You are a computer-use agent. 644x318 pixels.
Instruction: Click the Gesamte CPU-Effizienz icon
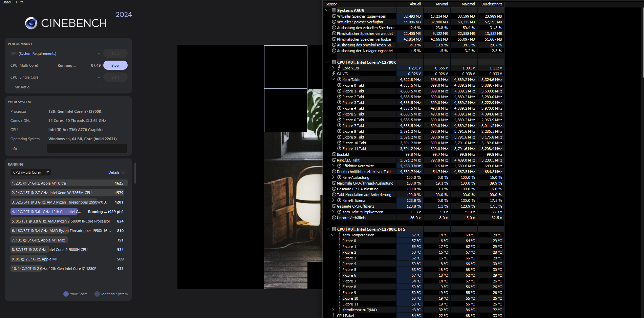[x=334, y=206]
